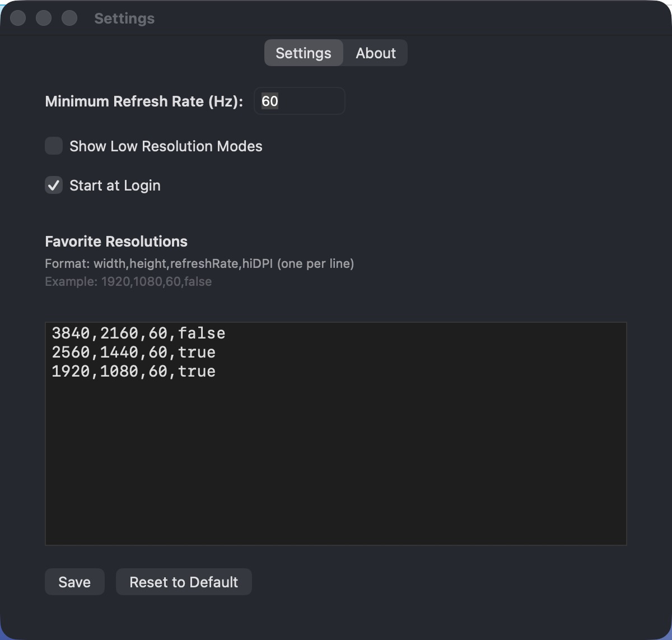Click the window zoom button
Viewport: 672px width, 640px height.
tap(69, 18)
